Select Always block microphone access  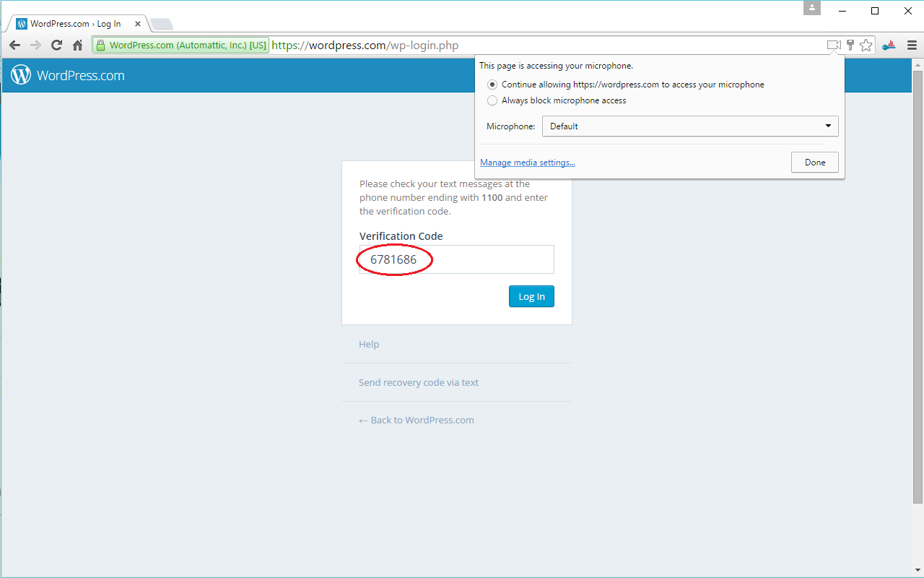(492, 100)
